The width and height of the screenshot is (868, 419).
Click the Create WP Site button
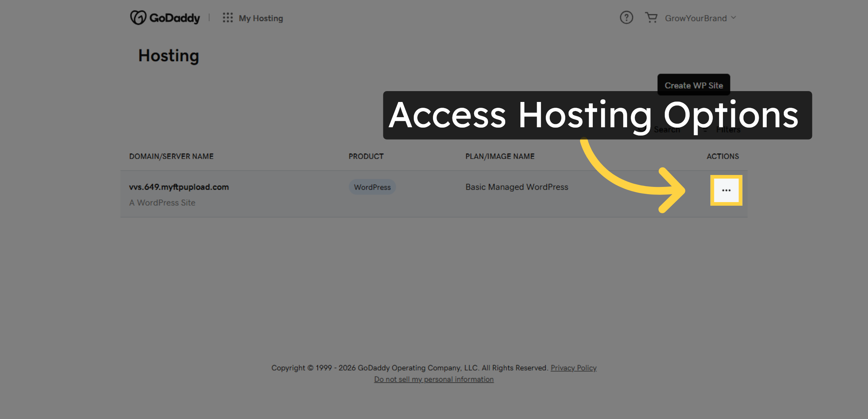click(693, 85)
